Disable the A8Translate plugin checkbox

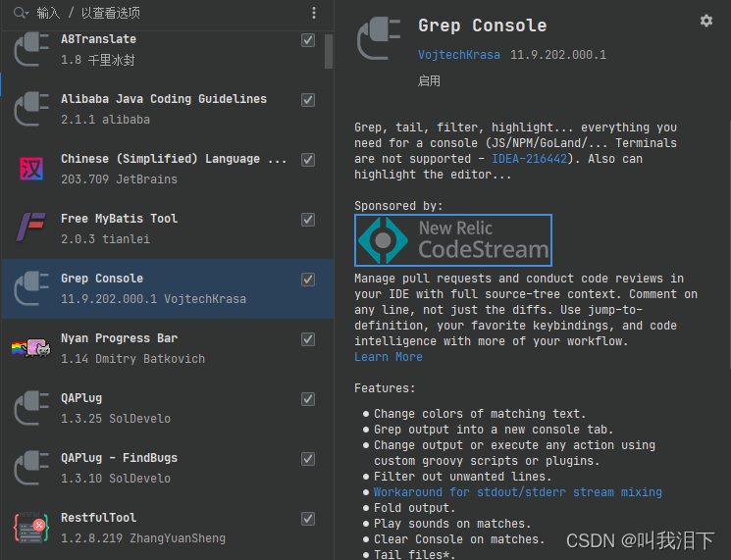308,40
